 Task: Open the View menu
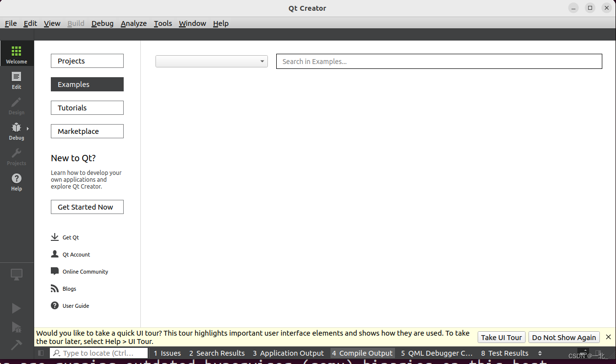pyautogui.click(x=52, y=23)
